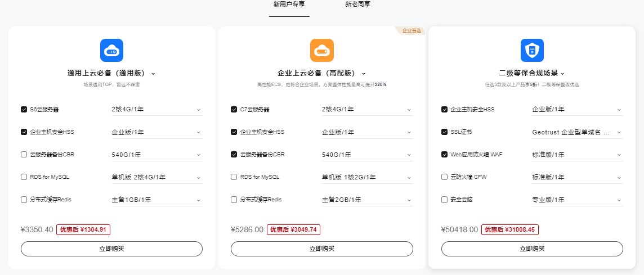This screenshot has height=275, width=644.
Task: Click the 优惠后 ¥1304.91 price tag
Action: (83, 230)
